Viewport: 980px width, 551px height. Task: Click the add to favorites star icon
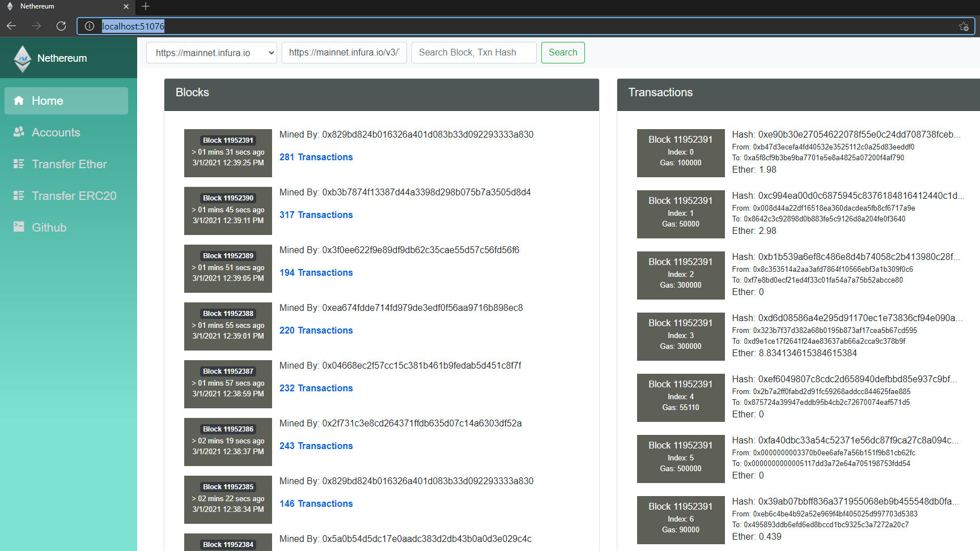964,26
